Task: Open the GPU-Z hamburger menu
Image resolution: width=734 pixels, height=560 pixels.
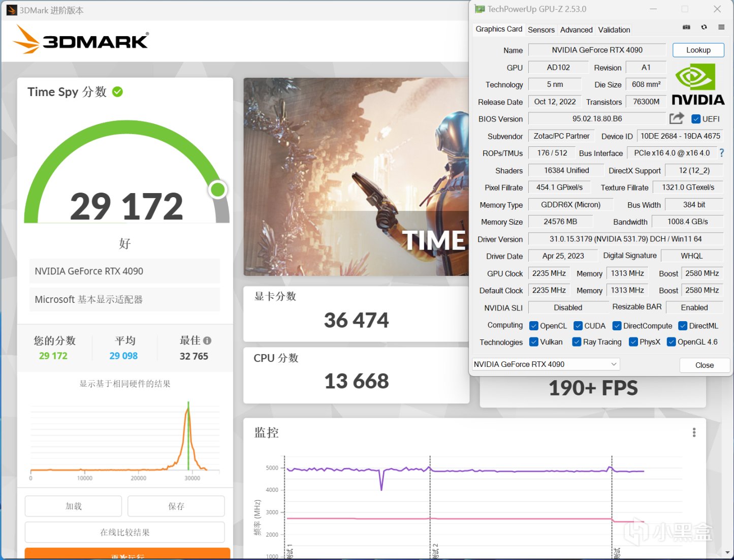Action: pyautogui.click(x=721, y=27)
